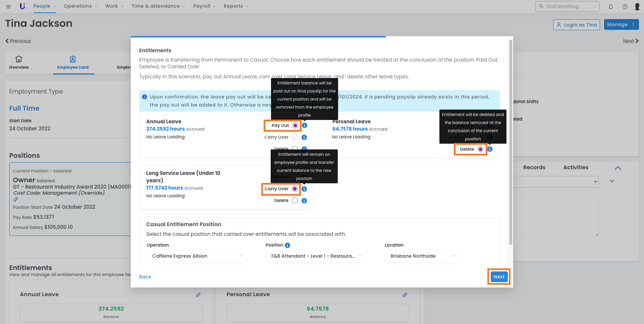Open the help question mark icon
This screenshot has width=644, height=324.
tap(625, 6)
